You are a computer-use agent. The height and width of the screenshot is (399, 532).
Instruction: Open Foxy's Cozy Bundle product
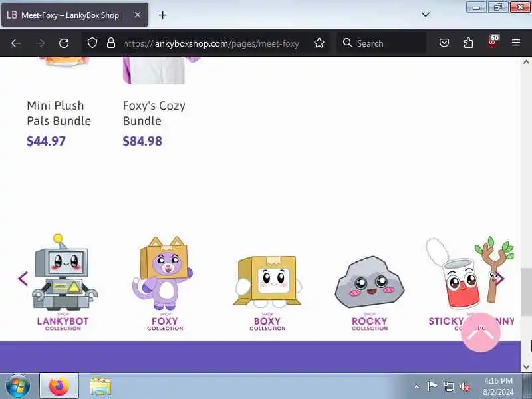[x=154, y=113]
